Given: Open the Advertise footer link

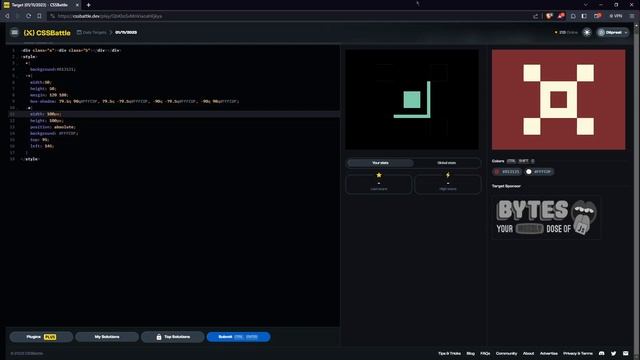Looking at the screenshot, I should (549, 353).
